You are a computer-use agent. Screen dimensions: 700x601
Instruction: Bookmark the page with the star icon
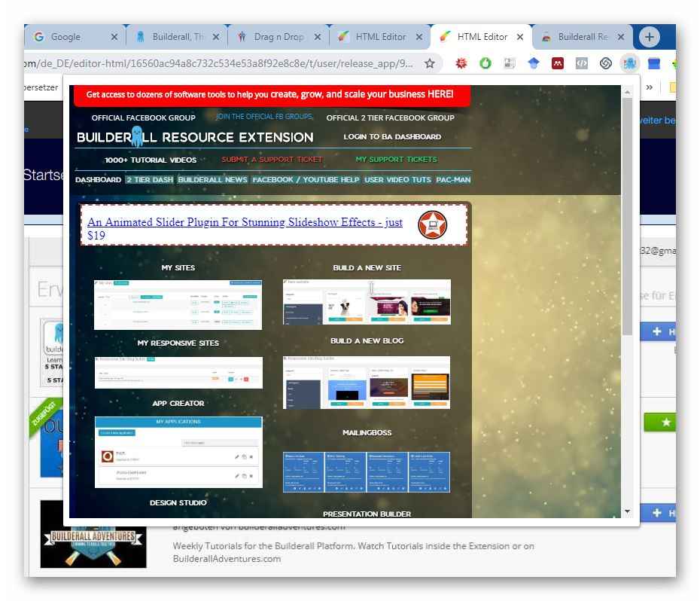(428, 65)
